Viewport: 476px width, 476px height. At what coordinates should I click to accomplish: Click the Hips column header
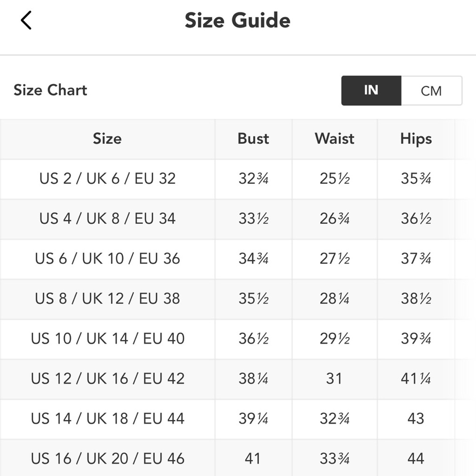click(x=416, y=139)
